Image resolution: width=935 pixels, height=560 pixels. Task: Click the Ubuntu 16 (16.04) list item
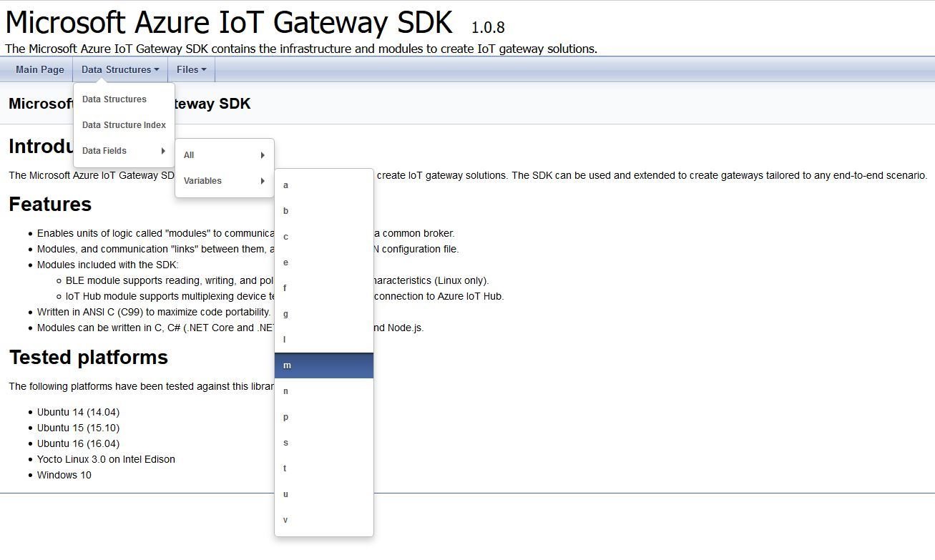click(78, 443)
